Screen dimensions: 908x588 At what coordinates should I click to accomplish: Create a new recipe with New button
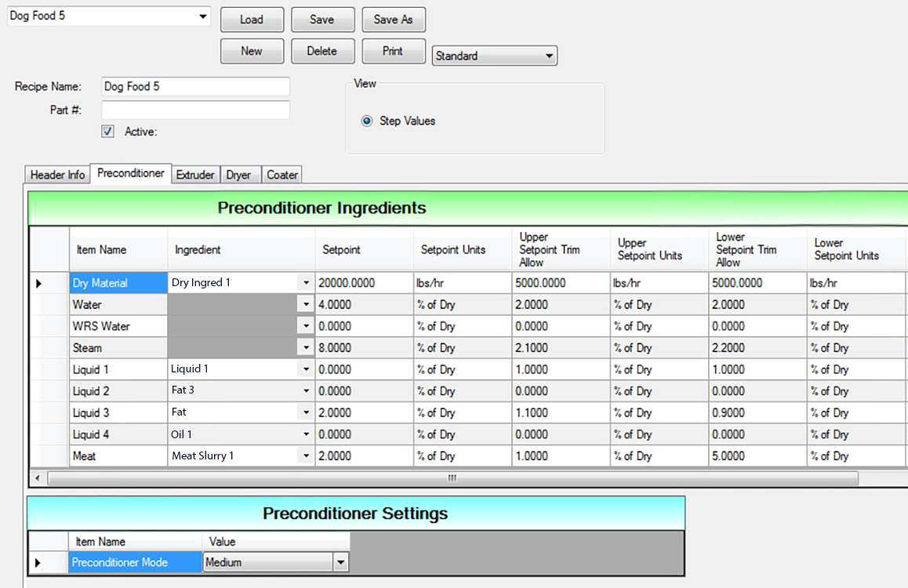tap(252, 51)
